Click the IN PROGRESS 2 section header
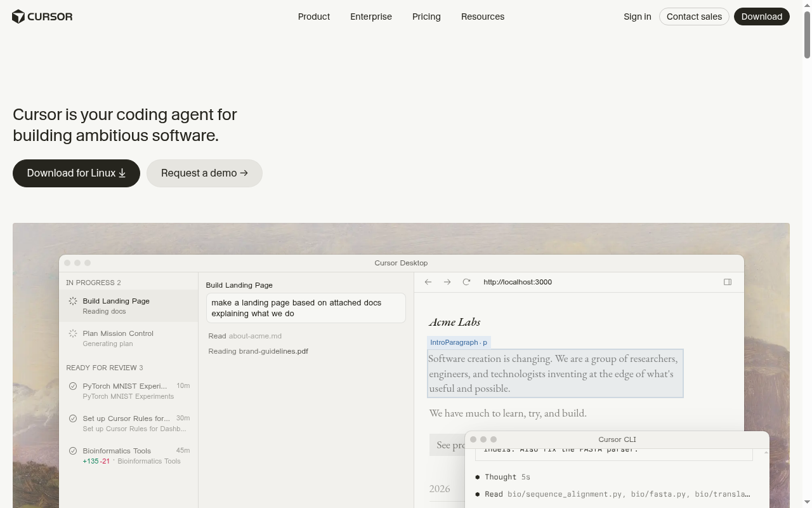812x508 pixels. 93,283
